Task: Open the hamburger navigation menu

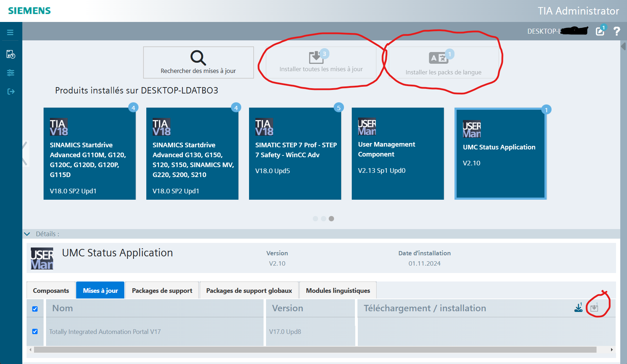Action: (10, 33)
